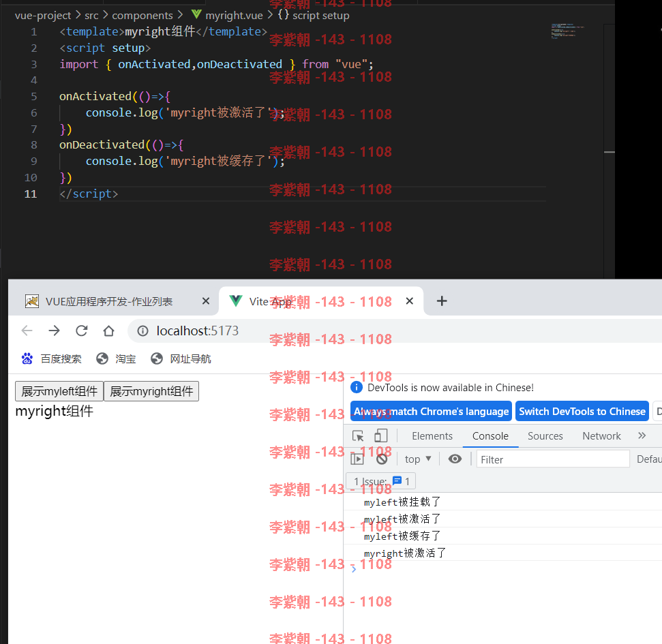
Task: Click the browser Back arrow
Action: [x=27, y=331]
